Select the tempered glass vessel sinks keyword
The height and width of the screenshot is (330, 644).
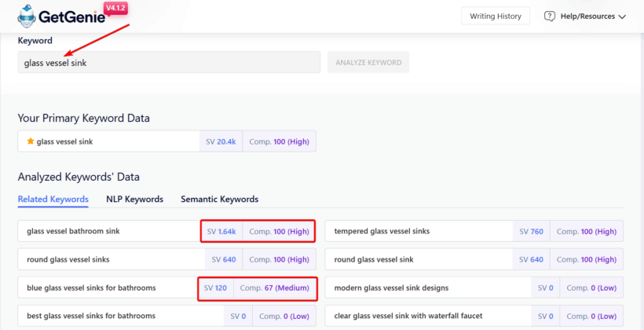[382, 231]
